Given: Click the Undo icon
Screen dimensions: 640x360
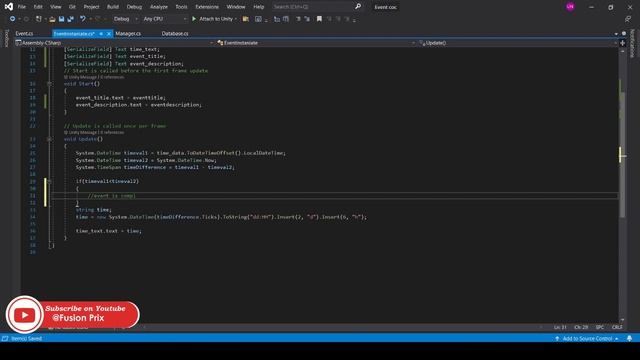Looking at the screenshot, I should pyautogui.click(x=83, y=19).
